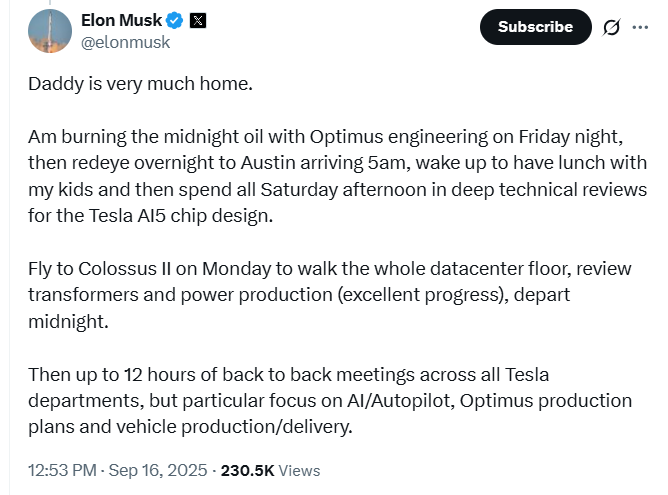Click the blue verified checkmark badge

pos(173,20)
